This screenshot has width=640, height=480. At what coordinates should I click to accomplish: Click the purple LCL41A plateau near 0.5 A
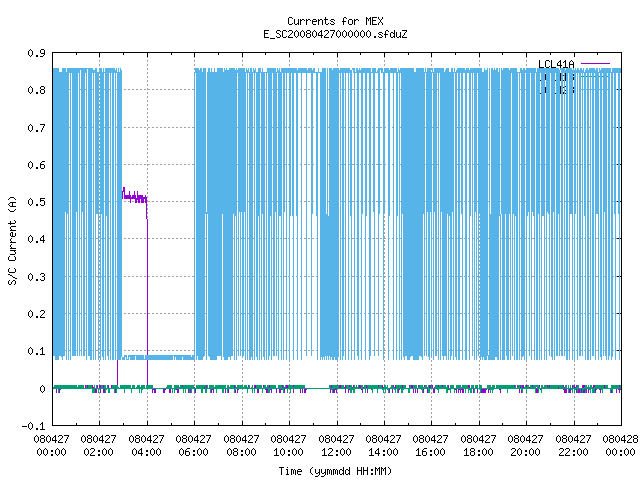click(135, 198)
